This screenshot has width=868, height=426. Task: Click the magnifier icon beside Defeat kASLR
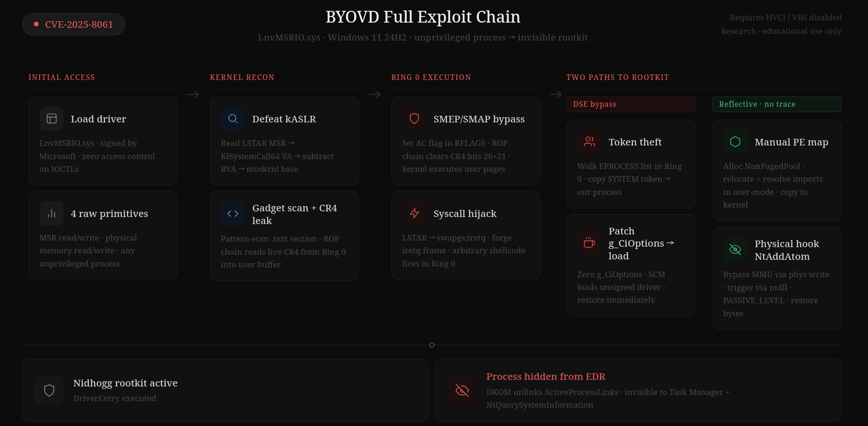click(233, 119)
